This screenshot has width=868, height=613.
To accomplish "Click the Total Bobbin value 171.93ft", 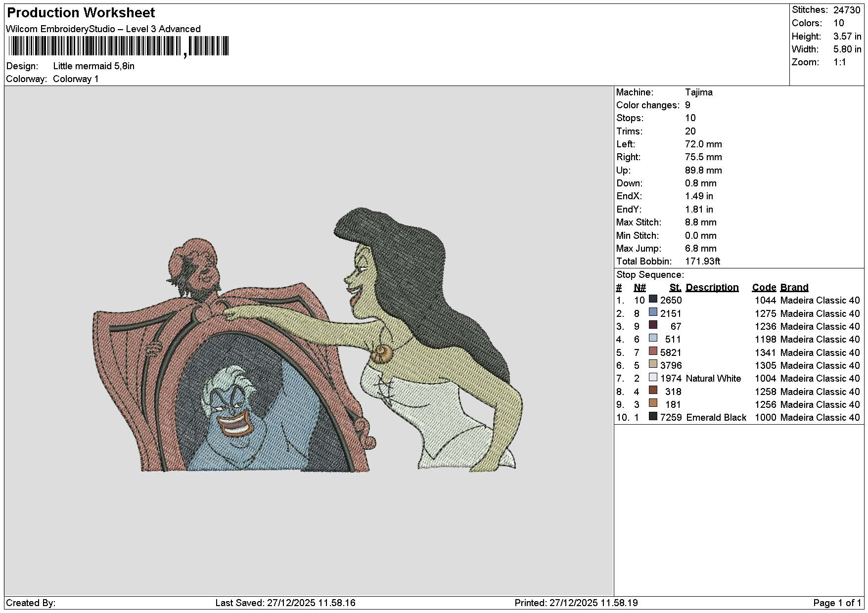I will pyautogui.click(x=703, y=262).
